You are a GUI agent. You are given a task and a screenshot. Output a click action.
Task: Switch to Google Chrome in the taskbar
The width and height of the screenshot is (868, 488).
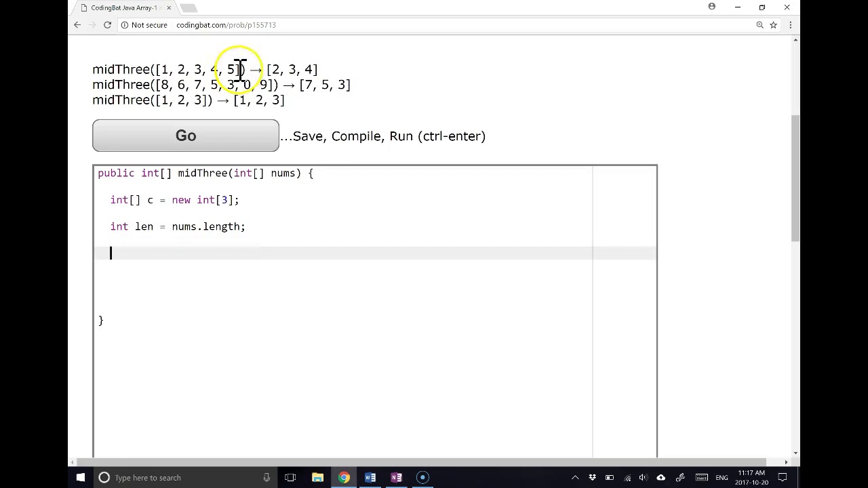(344, 478)
